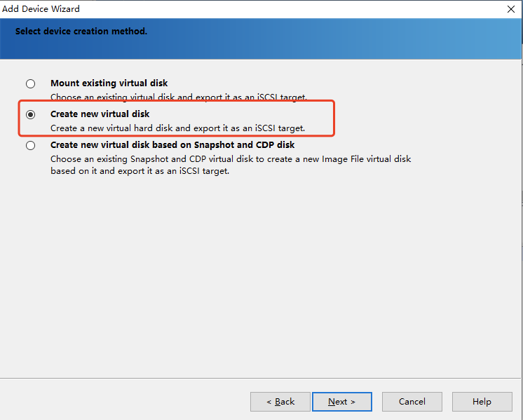The height and width of the screenshot is (420, 523).
Task: Click 'Choose an existing virtual disk and export' description
Action: click(x=179, y=97)
